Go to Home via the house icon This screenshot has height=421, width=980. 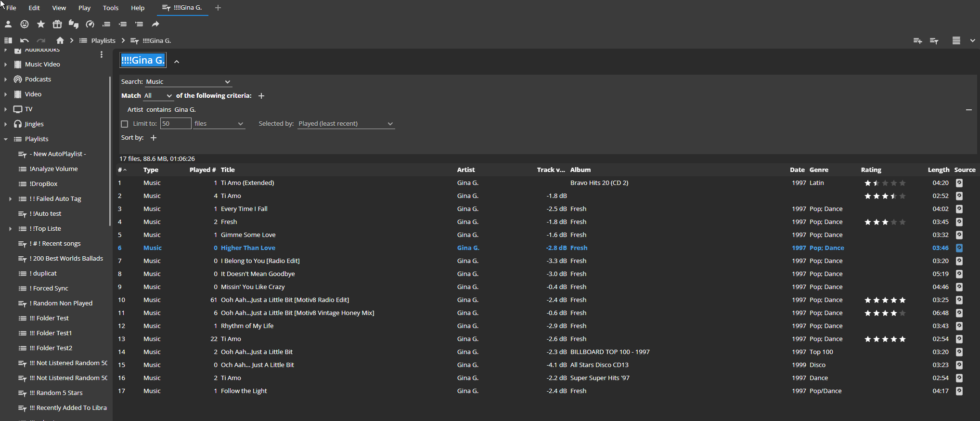click(60, 40)
